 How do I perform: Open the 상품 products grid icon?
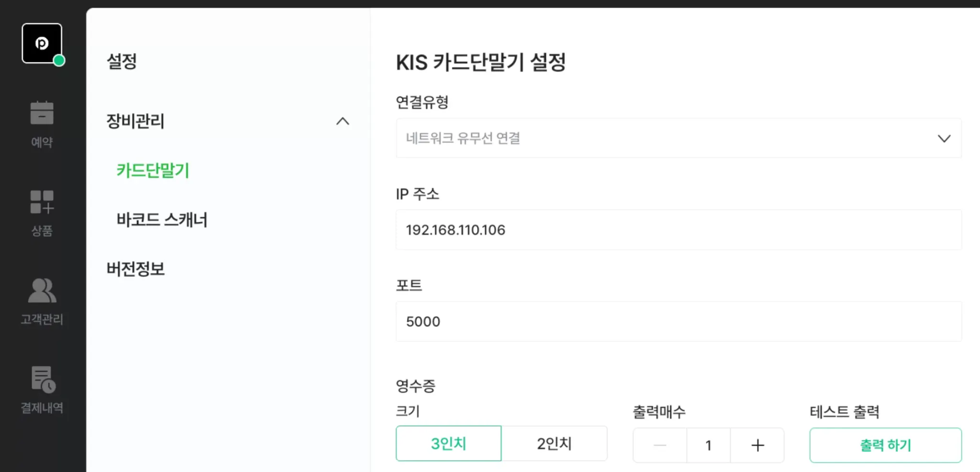[x=42, y=202]
